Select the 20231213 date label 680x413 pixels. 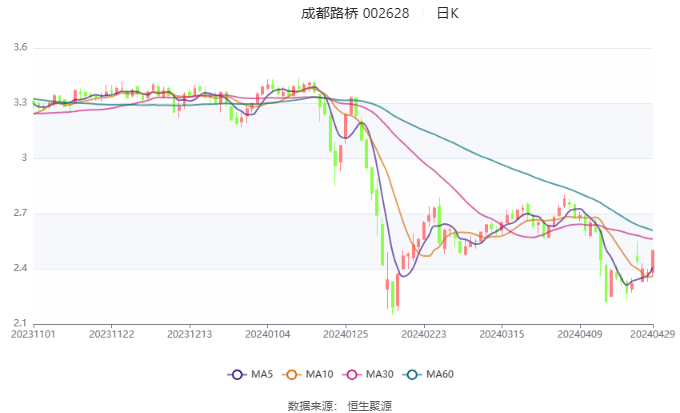(189, 334)
